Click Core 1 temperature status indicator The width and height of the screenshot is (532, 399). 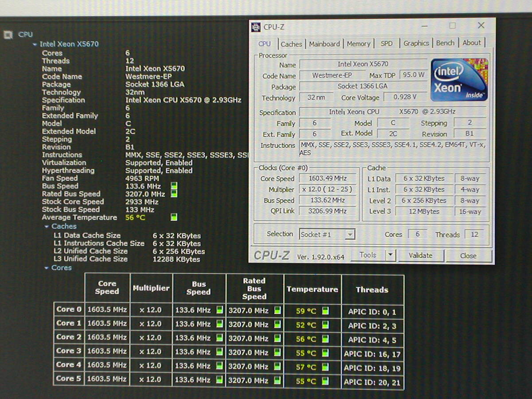325,325
